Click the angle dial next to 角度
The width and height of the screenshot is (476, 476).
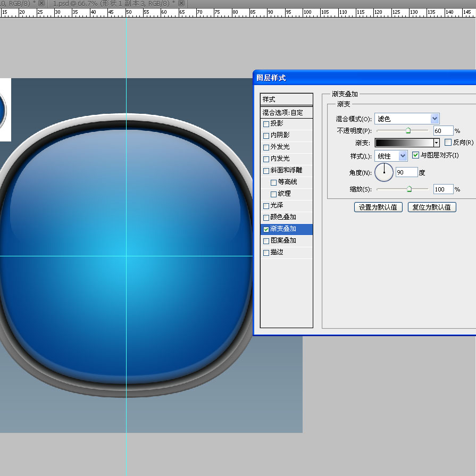tap(384, 172)
